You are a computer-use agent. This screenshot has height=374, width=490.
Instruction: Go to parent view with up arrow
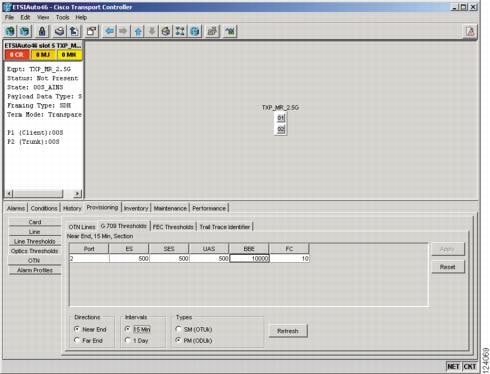(138, 31)
